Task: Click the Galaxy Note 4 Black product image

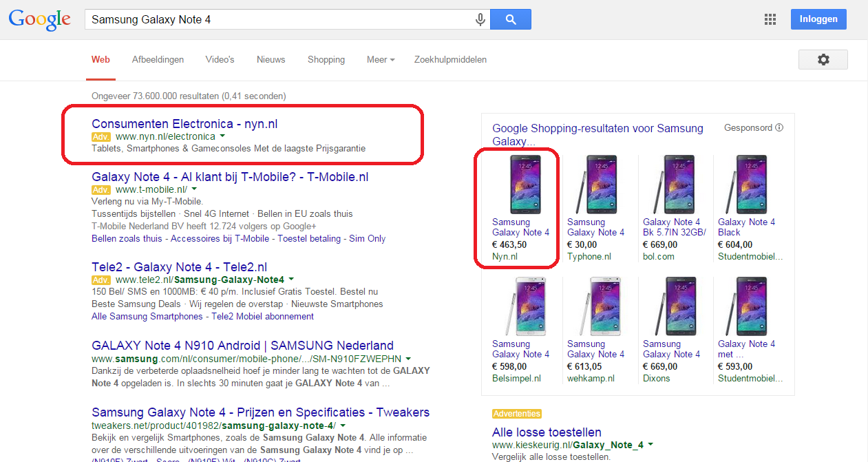Action: [x=745, y=185]
